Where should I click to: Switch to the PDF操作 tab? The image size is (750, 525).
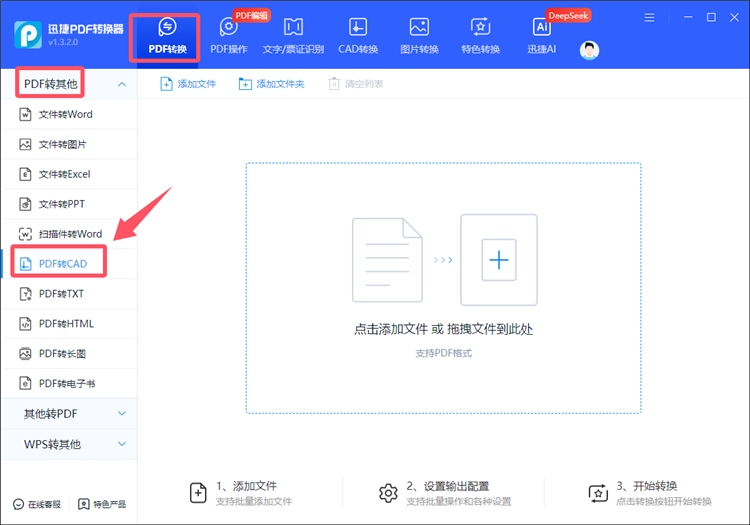[229, 37]
